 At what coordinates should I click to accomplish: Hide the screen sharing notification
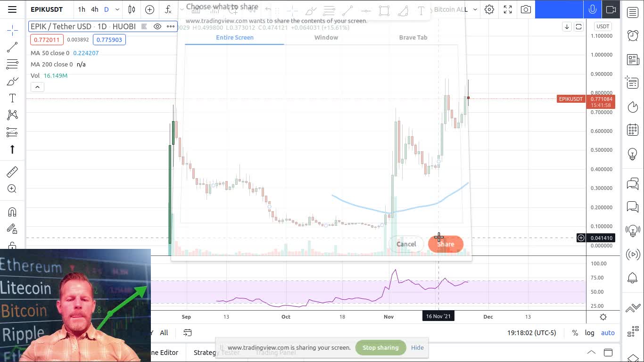pyautogui.click(x=417, y=348)
